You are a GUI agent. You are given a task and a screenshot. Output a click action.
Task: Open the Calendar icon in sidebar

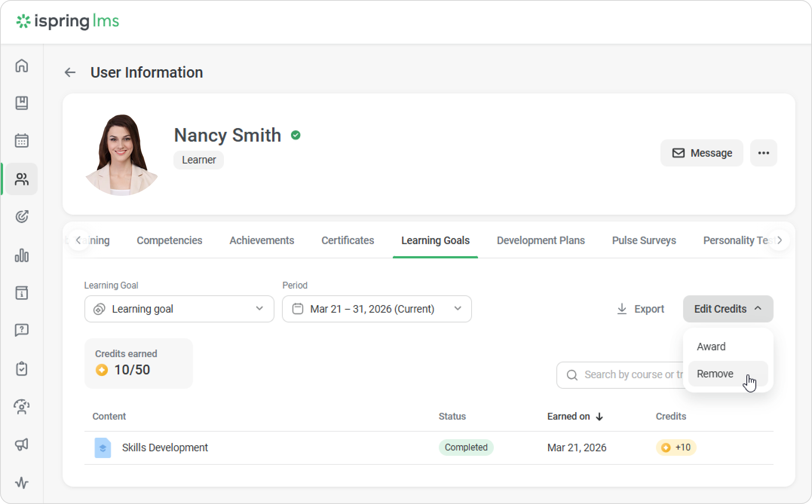21,141
